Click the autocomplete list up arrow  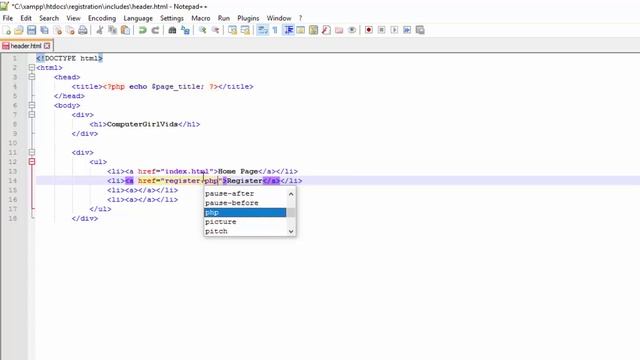[x=291, y=194]
